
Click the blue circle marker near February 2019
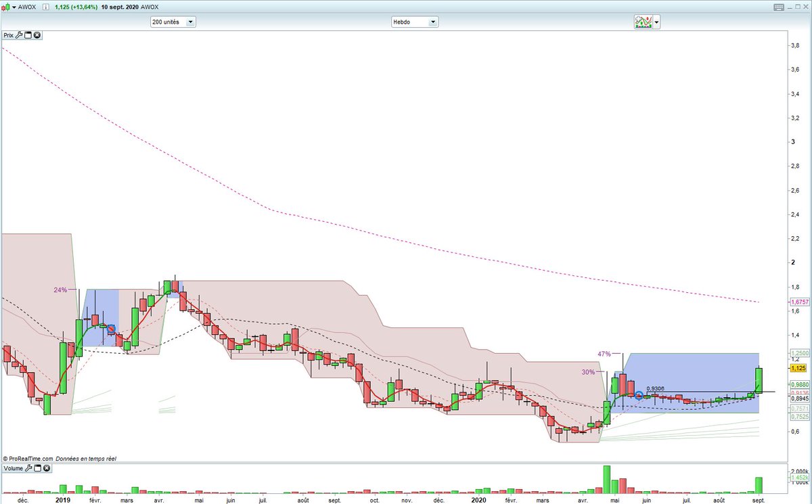point(111,329)
